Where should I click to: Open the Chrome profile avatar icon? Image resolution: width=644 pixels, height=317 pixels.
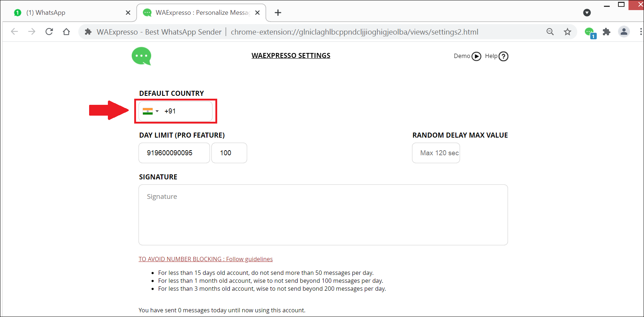pos(624,32)
